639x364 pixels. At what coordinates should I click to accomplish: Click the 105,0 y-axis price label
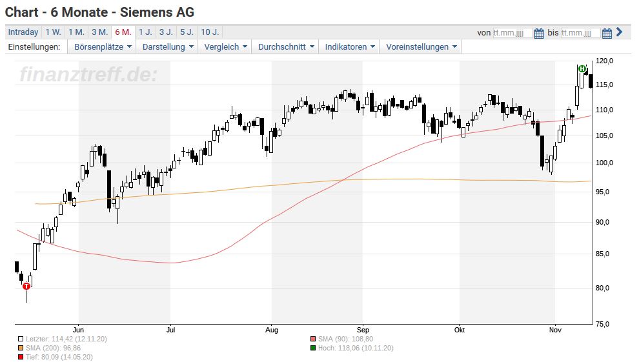coord(604,136)
